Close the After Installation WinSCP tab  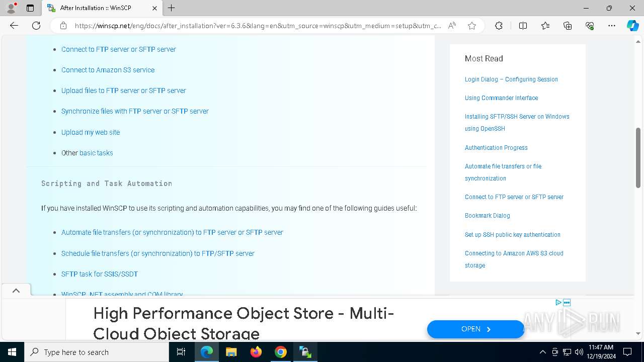[154, 8]
